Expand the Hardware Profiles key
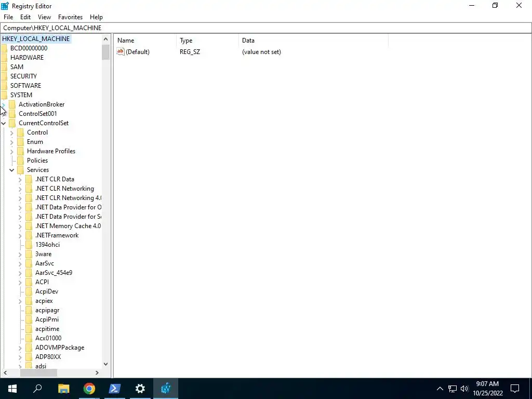 12,151
